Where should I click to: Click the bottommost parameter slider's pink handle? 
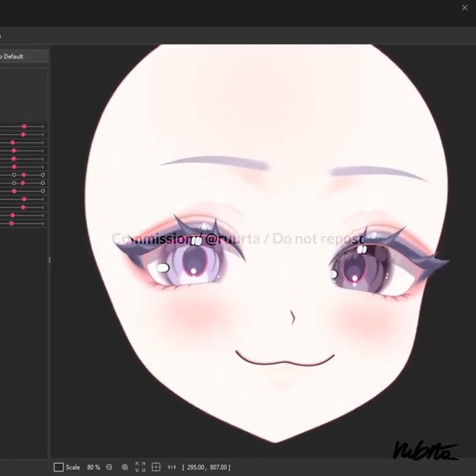(11, 223)
